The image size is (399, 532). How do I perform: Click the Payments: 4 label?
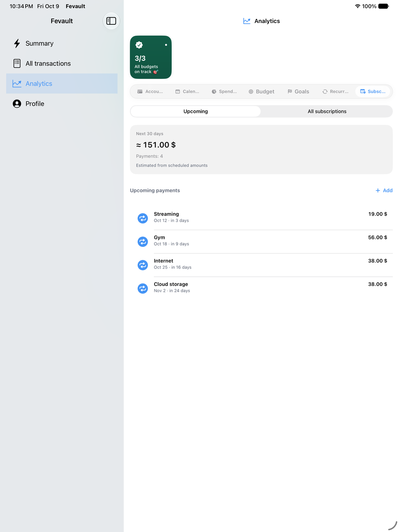pyautogui.click(x=150, y=156)
